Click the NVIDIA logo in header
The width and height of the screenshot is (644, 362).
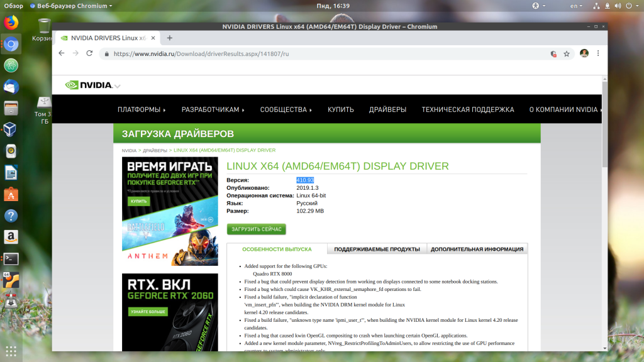pyautogui.click(x=89, y=85)
